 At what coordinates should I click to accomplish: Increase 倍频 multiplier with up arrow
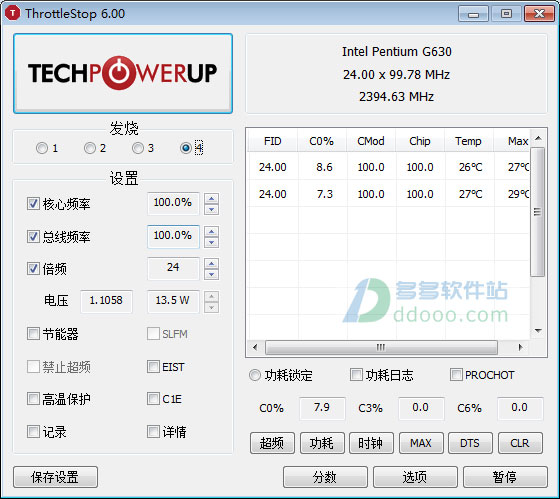click(x=211, y=264)
